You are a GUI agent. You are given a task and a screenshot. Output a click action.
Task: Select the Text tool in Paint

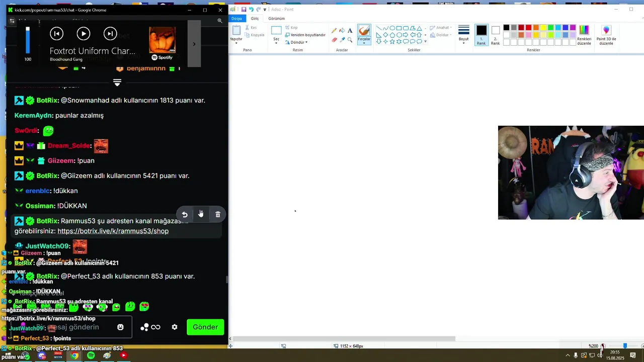[350, 31]
